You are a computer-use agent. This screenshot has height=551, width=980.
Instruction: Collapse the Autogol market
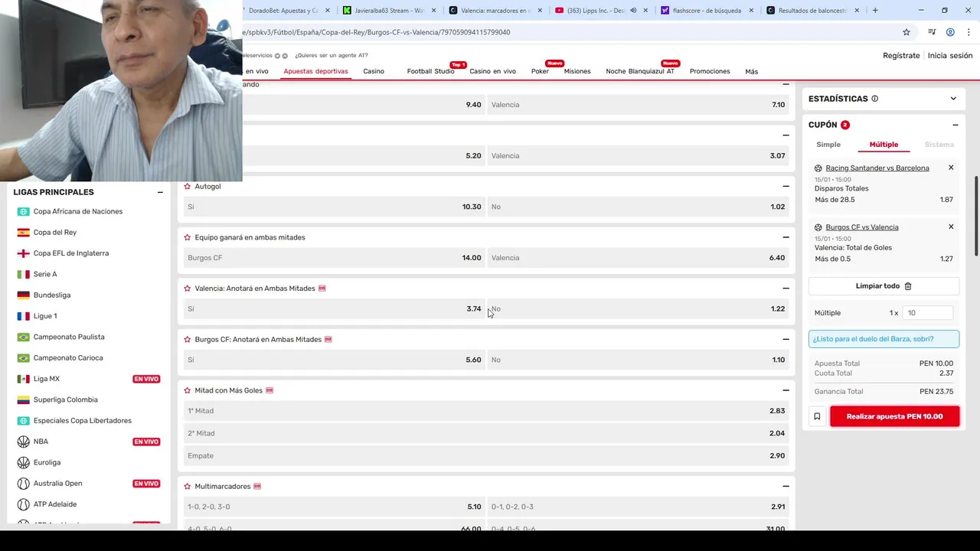(x=786, y=186)
